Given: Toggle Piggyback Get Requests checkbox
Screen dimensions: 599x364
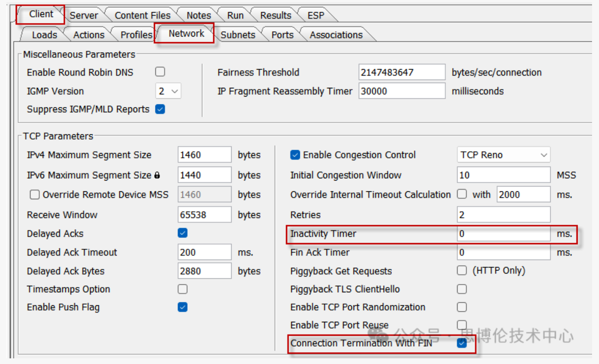Looking at the screenshot, I should pos(462,270).
